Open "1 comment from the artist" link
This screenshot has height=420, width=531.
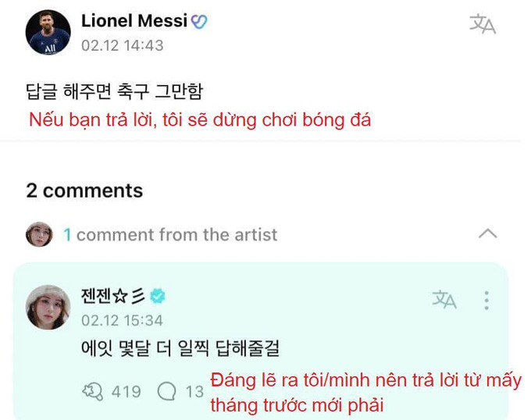pyautogui.click(x=169, y=234)
